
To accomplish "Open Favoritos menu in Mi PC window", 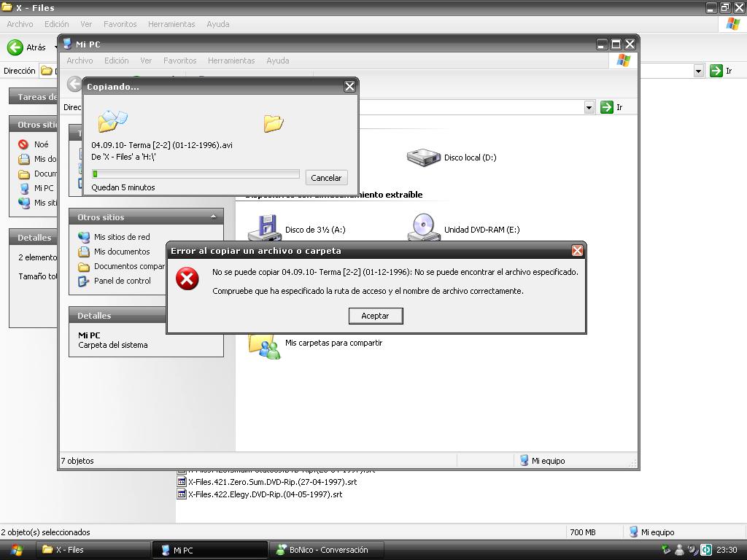I will (180, 61).
